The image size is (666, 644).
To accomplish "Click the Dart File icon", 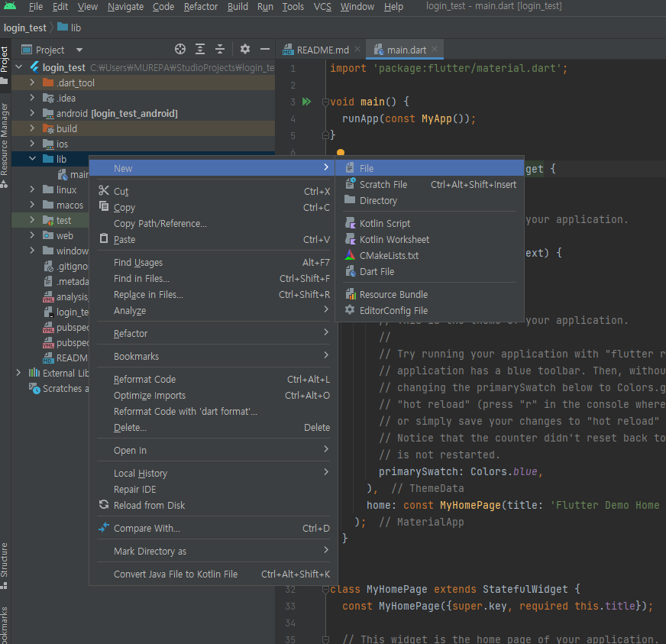I will pos(350,271).
